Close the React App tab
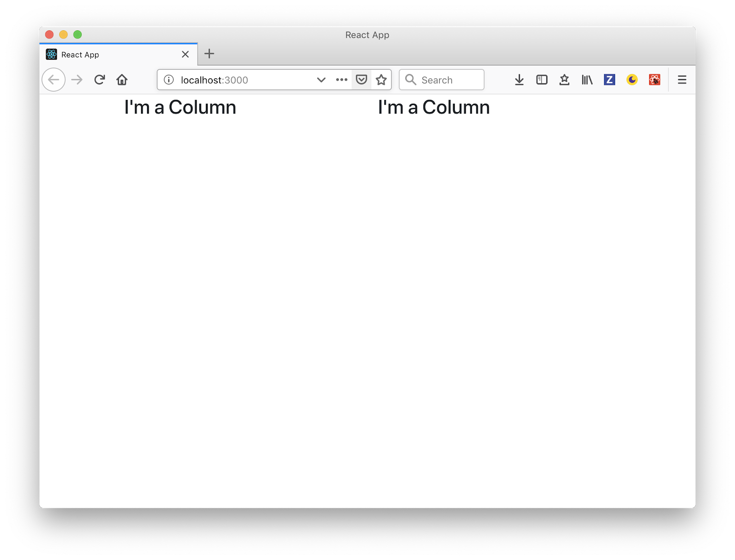 [x=185, y=55]
